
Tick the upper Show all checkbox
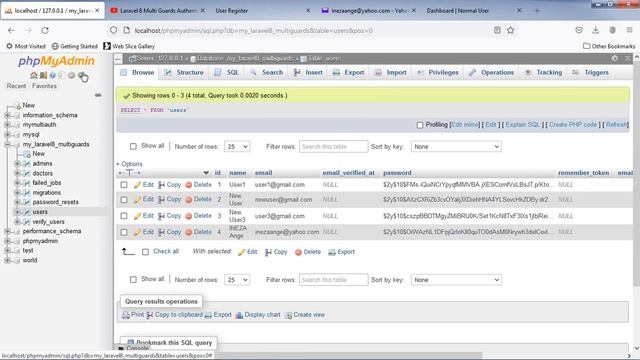coord(133,146)
